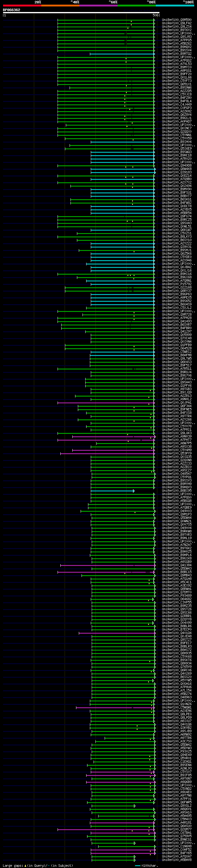The image size is (197, 868).
Task: Select UniRef100_Q9XGL2 hit
Action: click(x=177, y=806)
